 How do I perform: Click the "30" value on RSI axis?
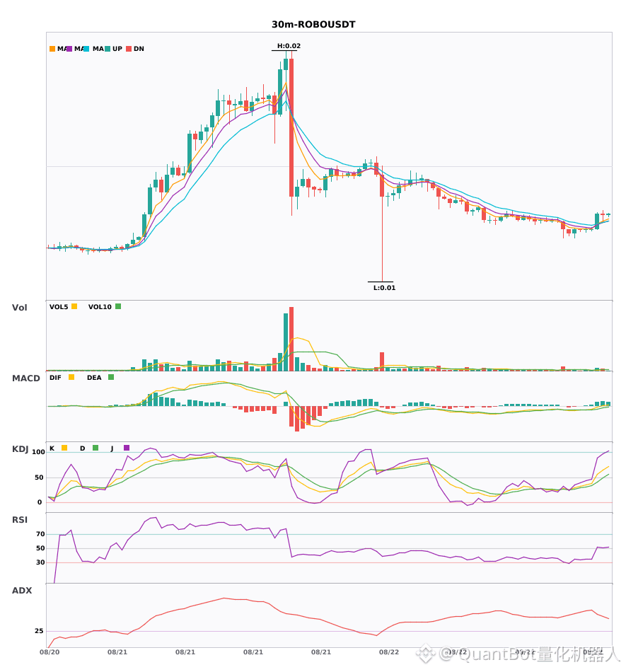coord(40,562)
